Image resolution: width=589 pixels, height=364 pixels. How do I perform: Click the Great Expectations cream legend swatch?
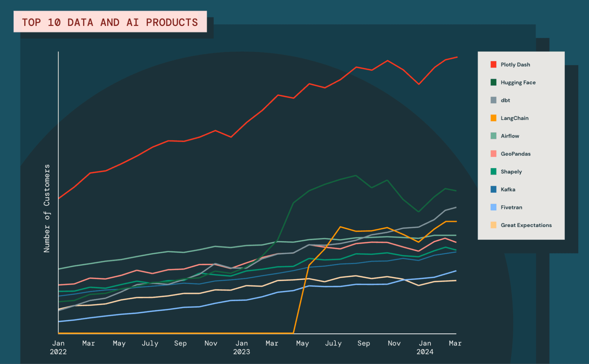pyautogui.click(x=493, y=225)
